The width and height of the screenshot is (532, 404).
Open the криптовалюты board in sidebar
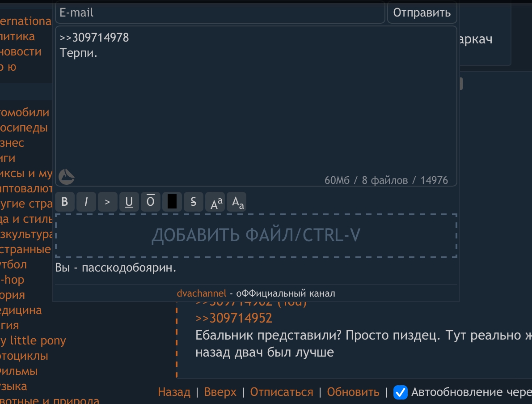coord(26,188)
